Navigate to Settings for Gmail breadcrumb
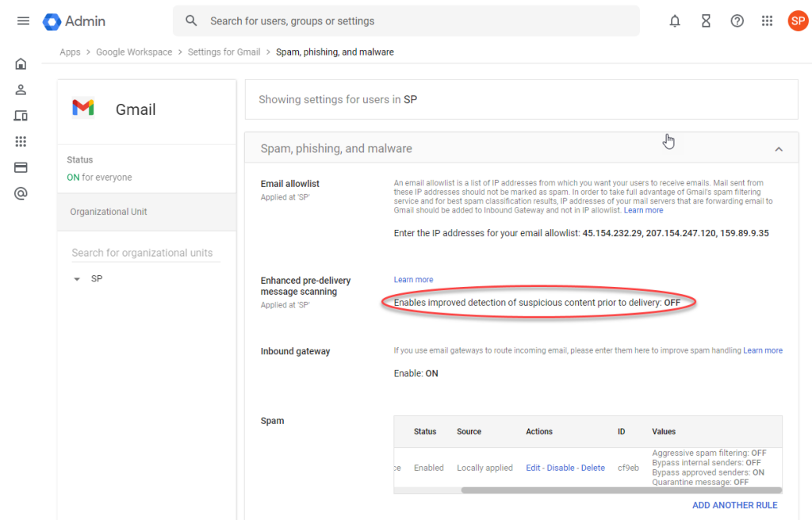Viewport: 812px width, 520px height. (x=224, y=52)
